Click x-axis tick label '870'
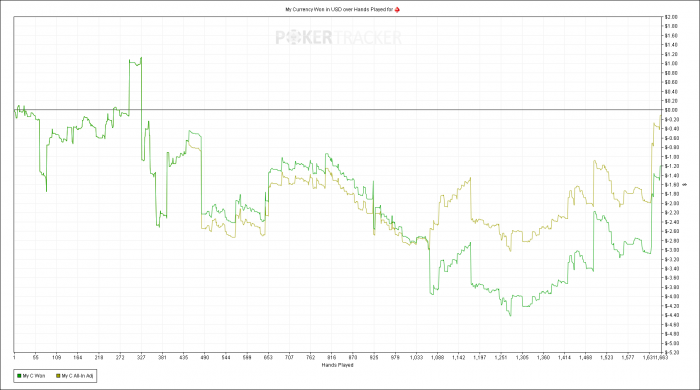 coord(353,357)
